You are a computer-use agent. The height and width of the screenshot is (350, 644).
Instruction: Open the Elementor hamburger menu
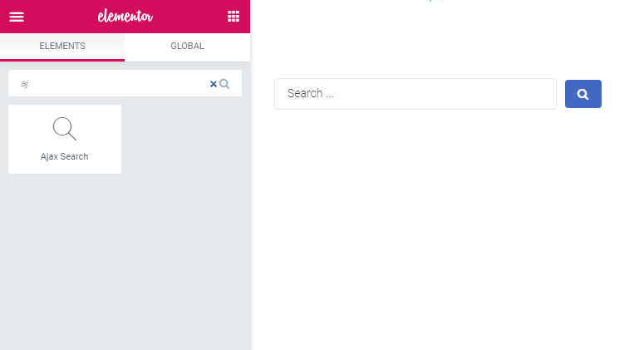point(17,17)
